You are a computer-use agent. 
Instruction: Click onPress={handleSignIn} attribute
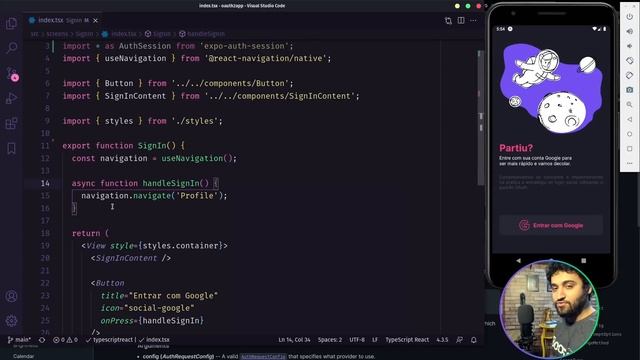[152, 321]
